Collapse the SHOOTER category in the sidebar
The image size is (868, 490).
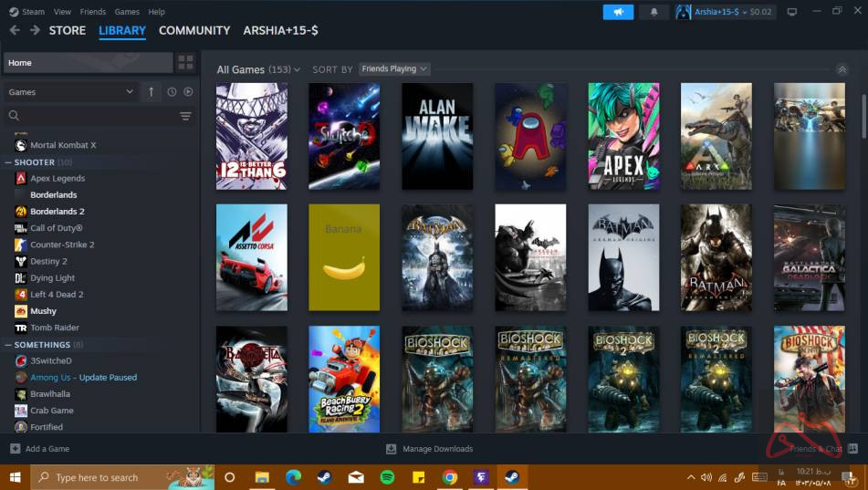tap(8, 162)
